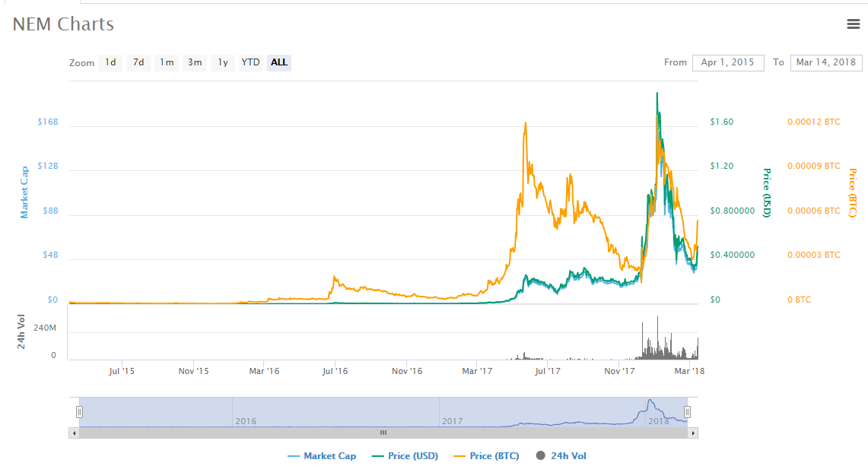Click the scrollbar right arrow

click(693, 433)
